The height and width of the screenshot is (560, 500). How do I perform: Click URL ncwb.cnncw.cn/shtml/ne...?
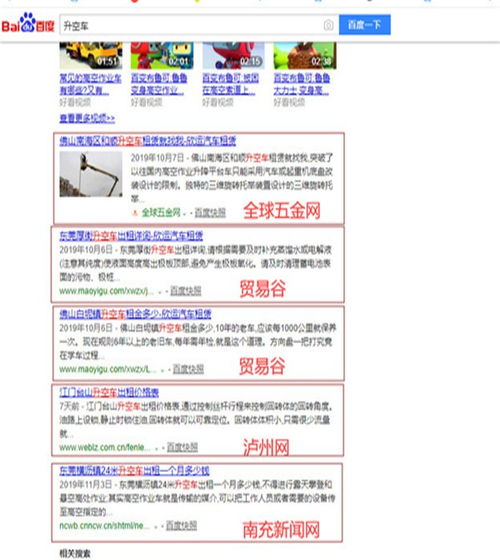tap(104, 526)
